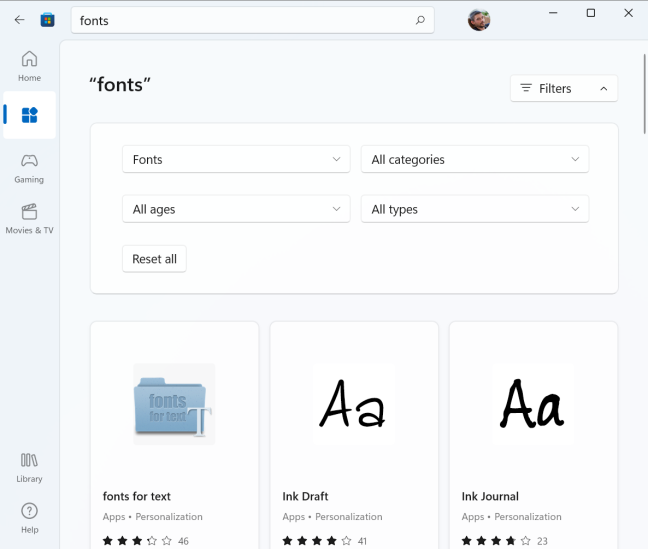Click the Reset all button
This screenshot has height=549, width=648.
click(154, 259)
